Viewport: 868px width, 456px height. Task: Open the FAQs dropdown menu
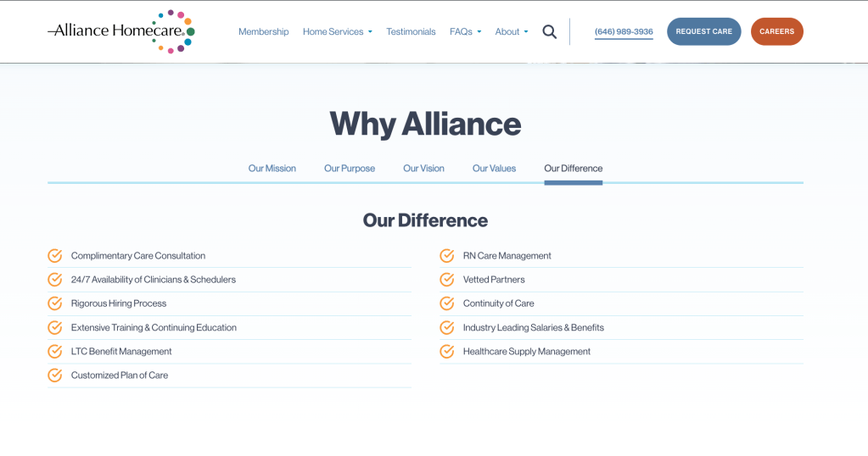coord(465,32)
